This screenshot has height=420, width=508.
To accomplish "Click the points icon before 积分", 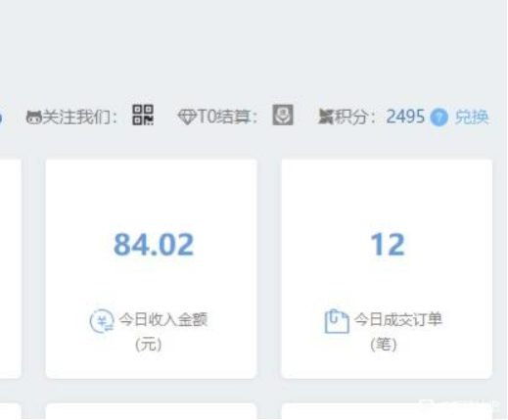I will (326, 117).
